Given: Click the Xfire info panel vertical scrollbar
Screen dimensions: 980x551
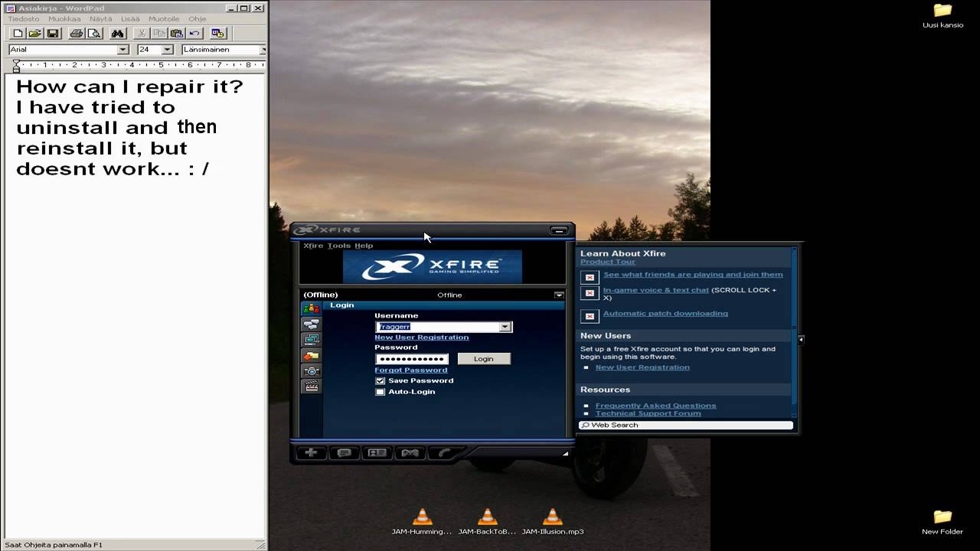Looking at the screenshot, I should click(794, 331).
